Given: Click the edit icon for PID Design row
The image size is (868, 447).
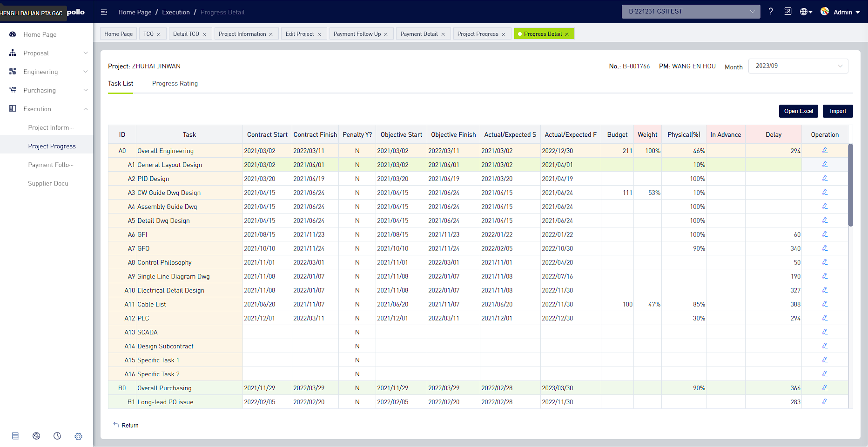Looking at the screenshot, I should [825, 179].
